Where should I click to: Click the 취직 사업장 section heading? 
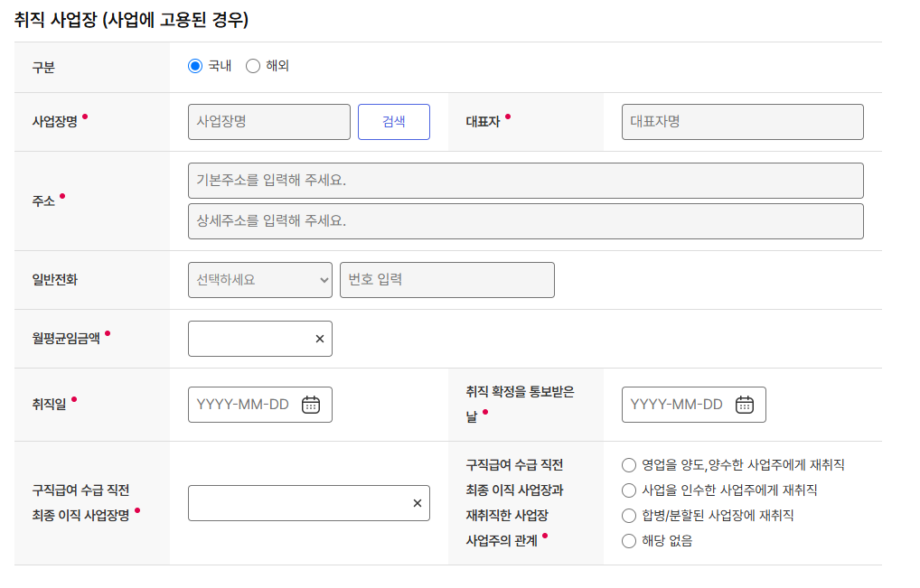point(131,20)
